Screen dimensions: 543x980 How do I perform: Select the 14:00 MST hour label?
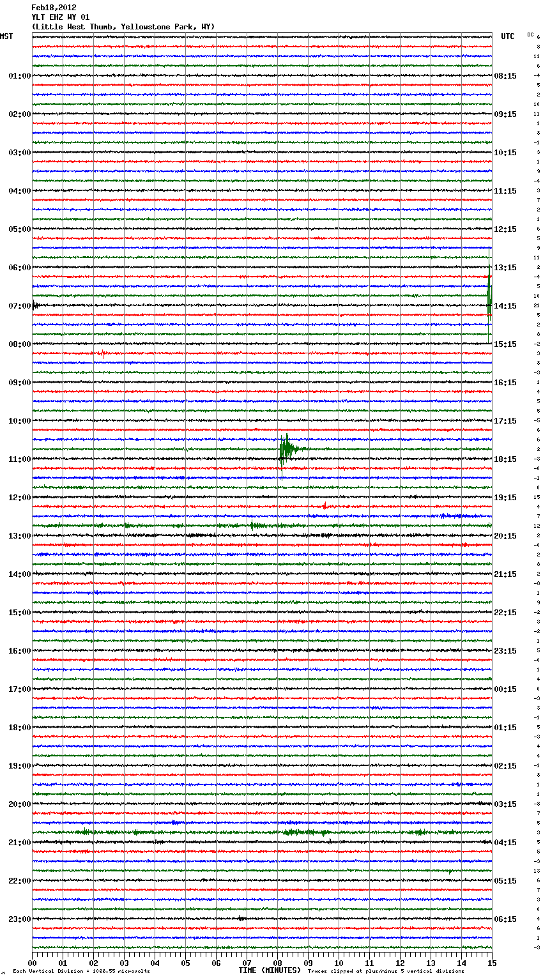[x=20, y=574]
